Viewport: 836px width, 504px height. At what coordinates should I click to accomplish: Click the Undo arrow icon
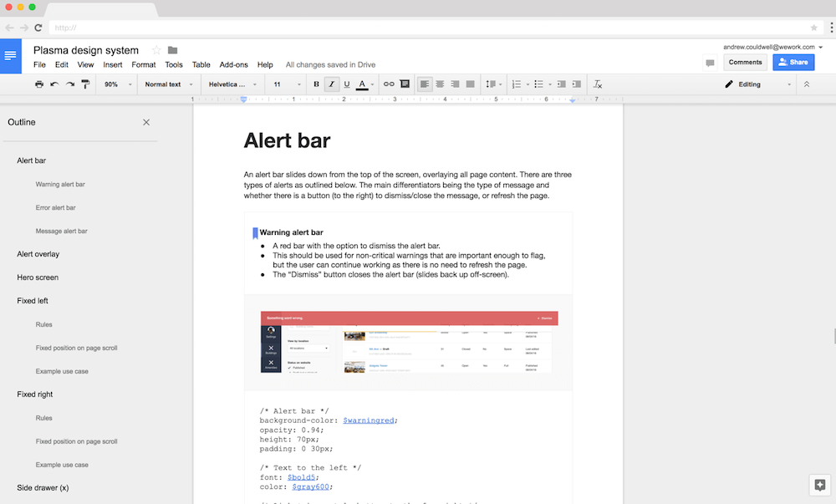55,84
